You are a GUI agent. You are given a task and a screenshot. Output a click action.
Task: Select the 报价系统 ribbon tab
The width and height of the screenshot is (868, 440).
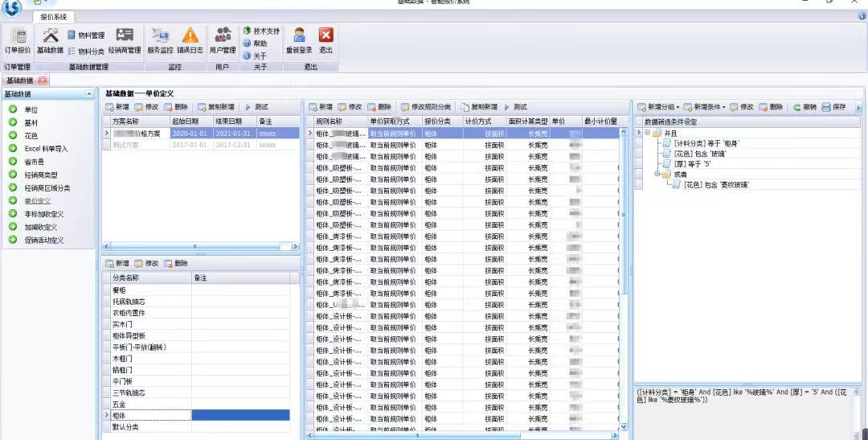54,16
